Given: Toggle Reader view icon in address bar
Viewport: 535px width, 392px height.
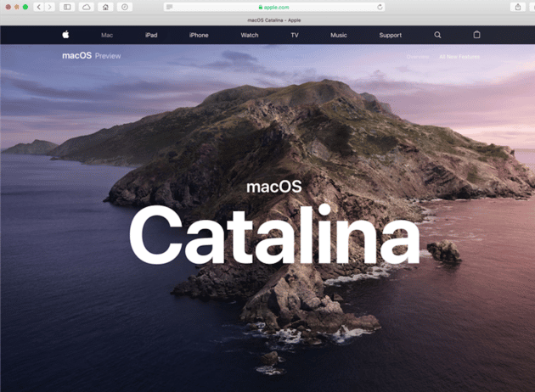Looking at the screenshot, I should (x=170, y=7).
